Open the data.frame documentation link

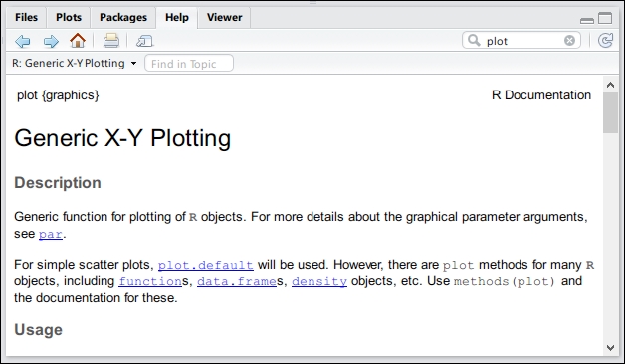click(x=237, y=281)
